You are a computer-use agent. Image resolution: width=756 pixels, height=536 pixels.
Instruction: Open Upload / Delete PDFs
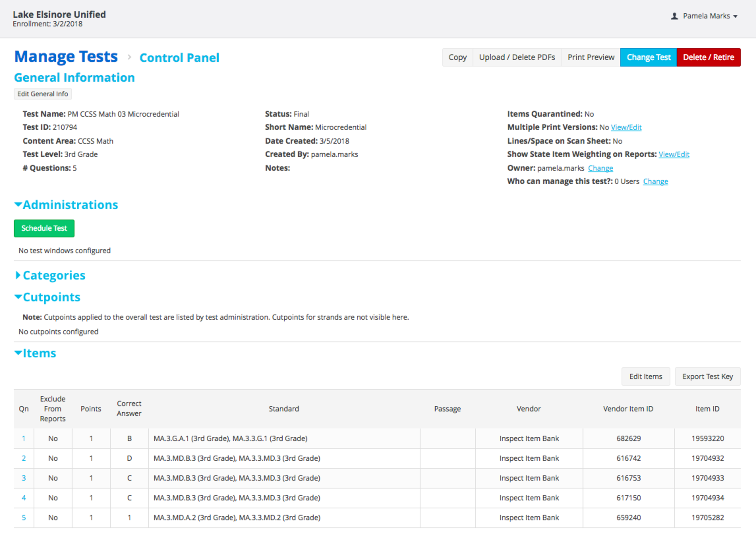click(x=517, y=57)
